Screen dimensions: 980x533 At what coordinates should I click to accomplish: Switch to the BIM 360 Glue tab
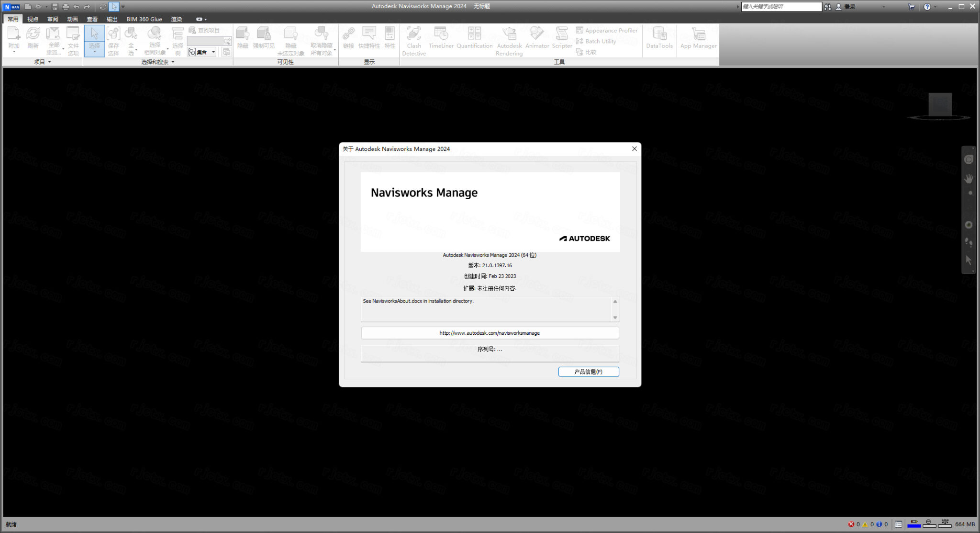click(x=144, y=19)
